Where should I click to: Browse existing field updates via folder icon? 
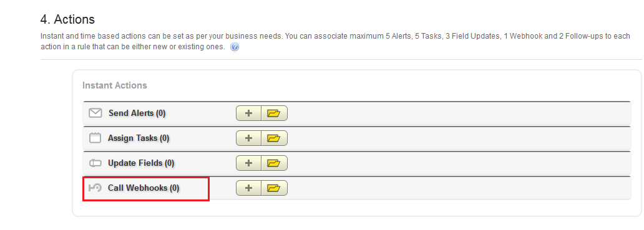tap(274, 163)
